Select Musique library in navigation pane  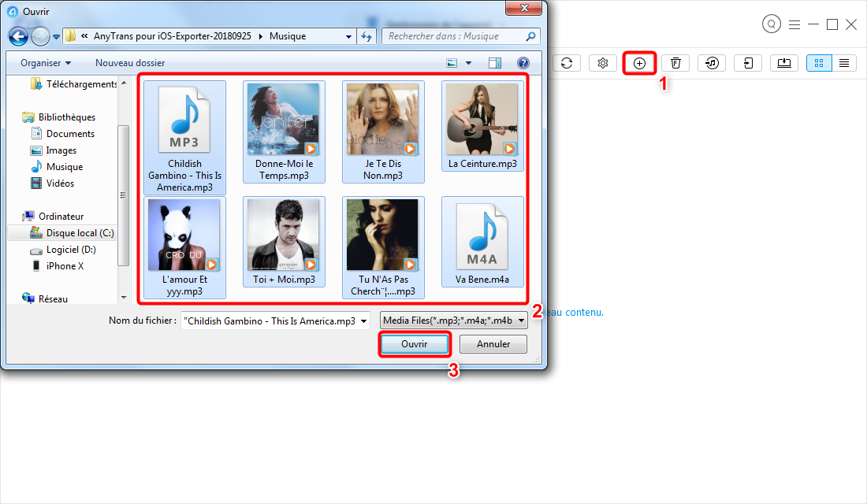tap(64, 167)
